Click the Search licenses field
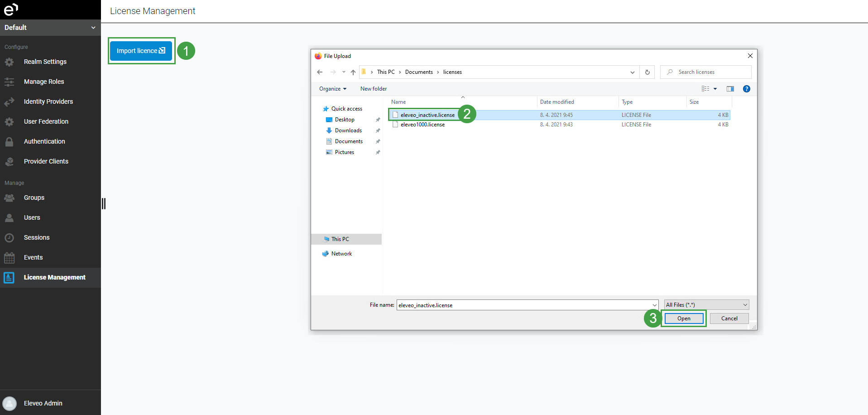868x415 pixels. click(x=709, y=72)
